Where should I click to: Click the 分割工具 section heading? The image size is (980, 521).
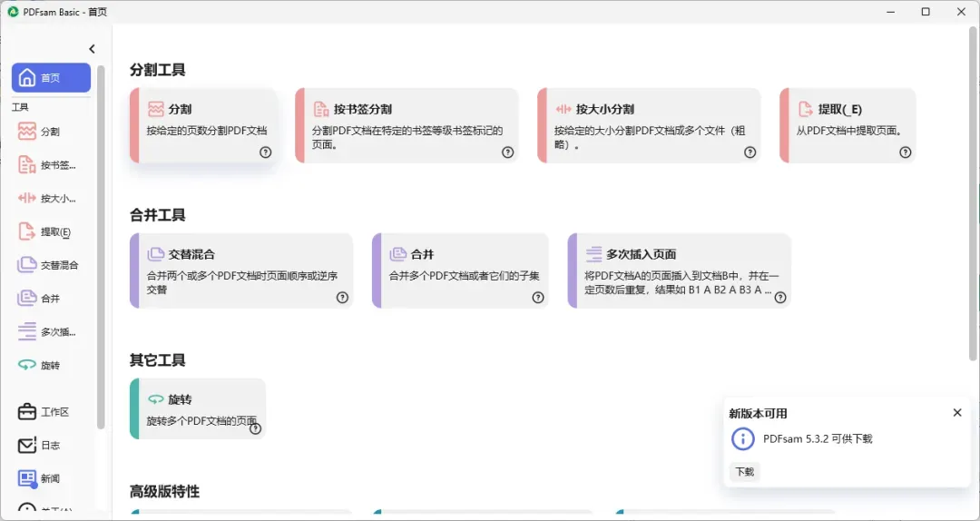pos(158,70)
